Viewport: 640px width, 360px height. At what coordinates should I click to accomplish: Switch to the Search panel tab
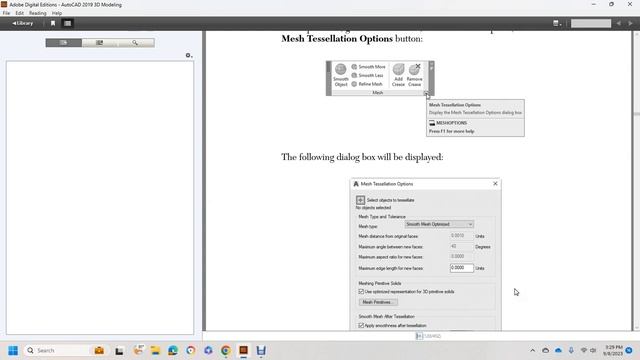point(136,42)
